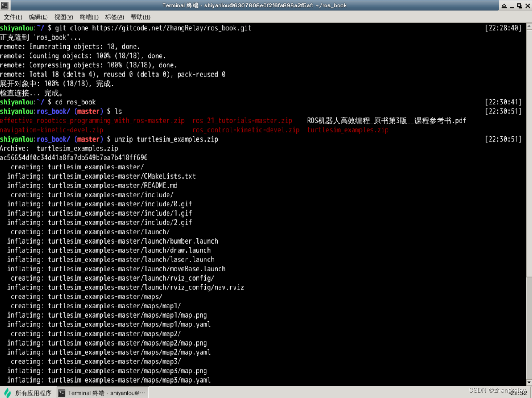The image size is (532, 398).
Task: Click navigation-kinetic-devel.zip file name
Action: (52, 130)
